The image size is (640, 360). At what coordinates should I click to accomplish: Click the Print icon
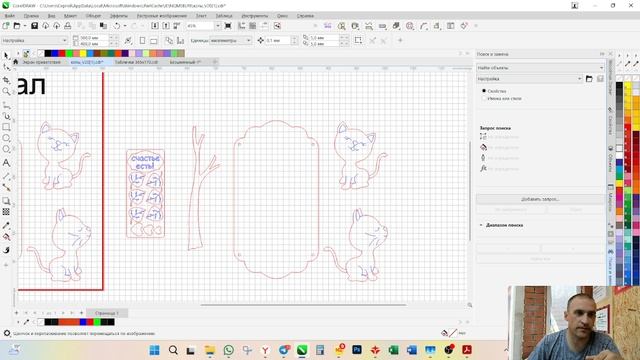coord(68,26)
